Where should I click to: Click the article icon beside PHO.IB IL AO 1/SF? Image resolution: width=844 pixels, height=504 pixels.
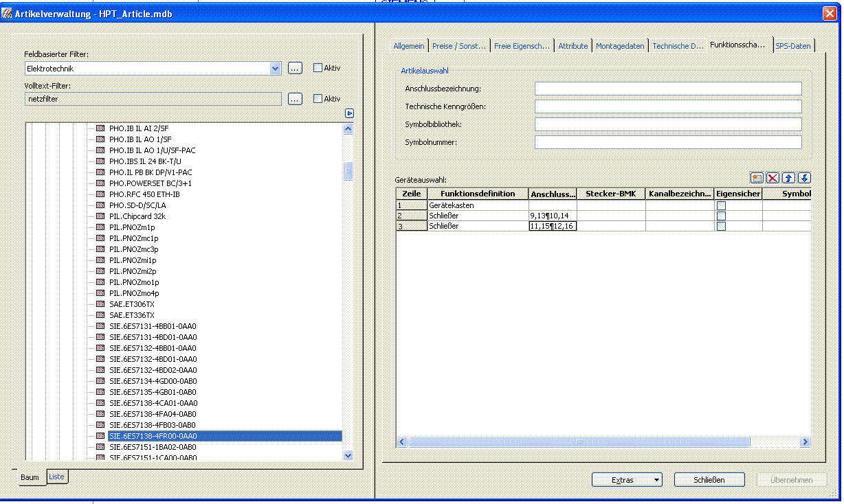tap(100, 139)
